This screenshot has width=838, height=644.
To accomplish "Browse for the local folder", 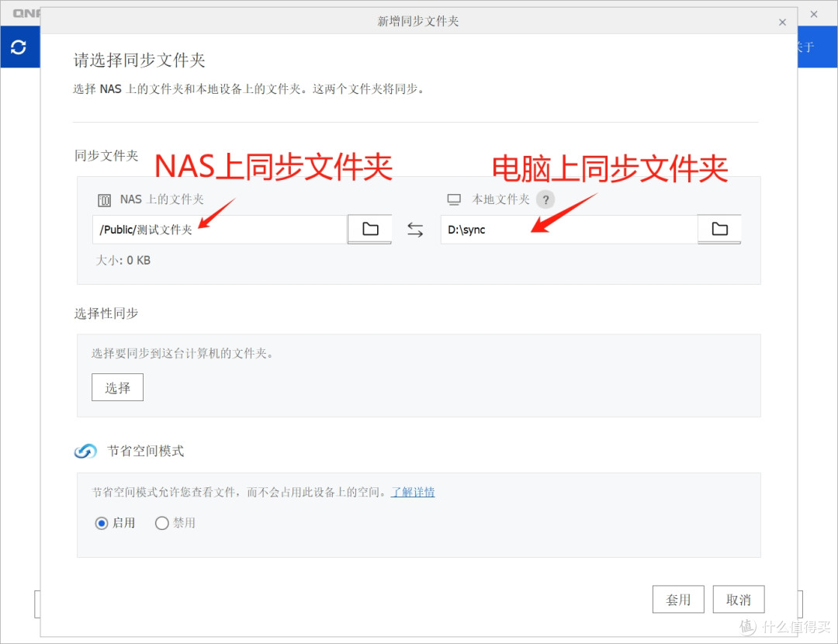I will pos(719,229).
